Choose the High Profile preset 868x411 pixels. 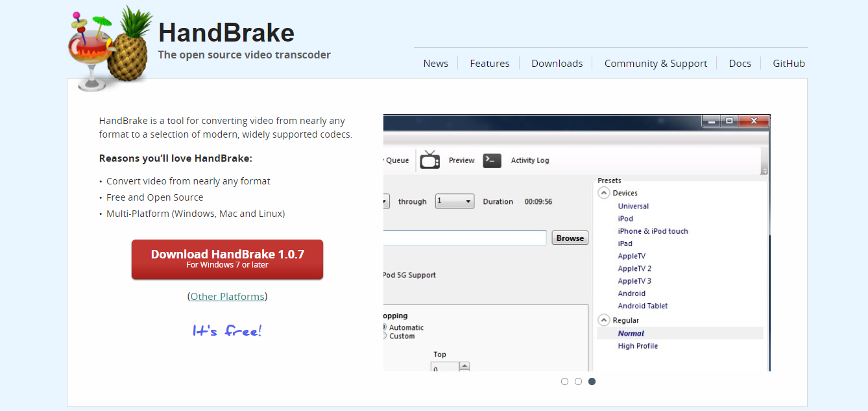638,346
